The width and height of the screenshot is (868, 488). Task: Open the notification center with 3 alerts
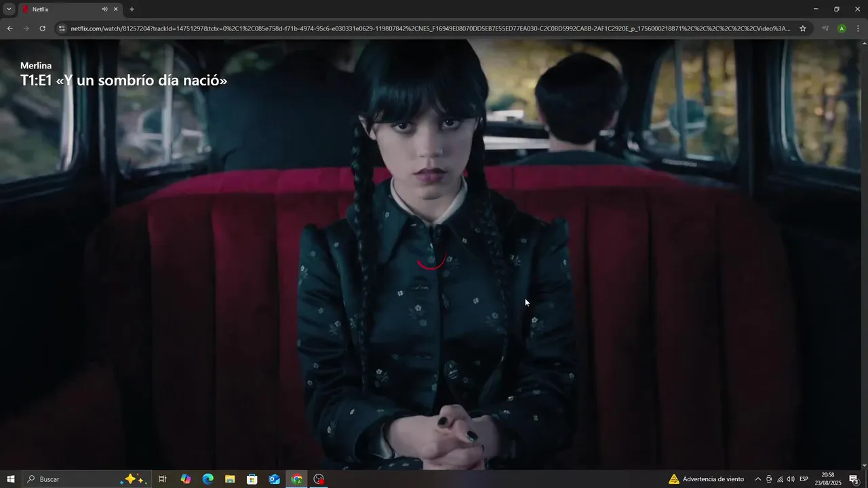pyautogui.click(x=854, y=479)
